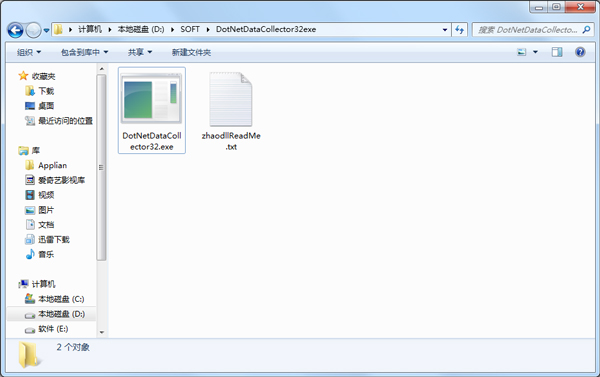Select DotNetDataCollector32.exe file icon

coord(152,98)
